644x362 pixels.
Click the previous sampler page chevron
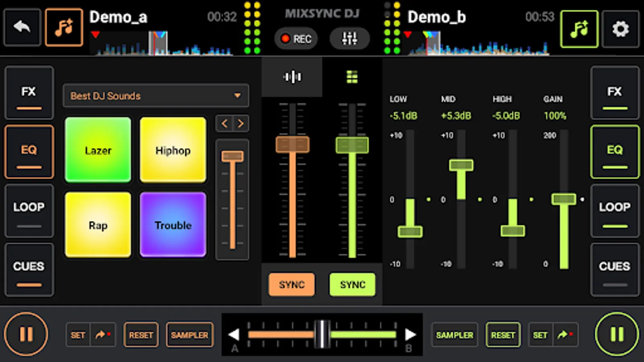point(225,123)
